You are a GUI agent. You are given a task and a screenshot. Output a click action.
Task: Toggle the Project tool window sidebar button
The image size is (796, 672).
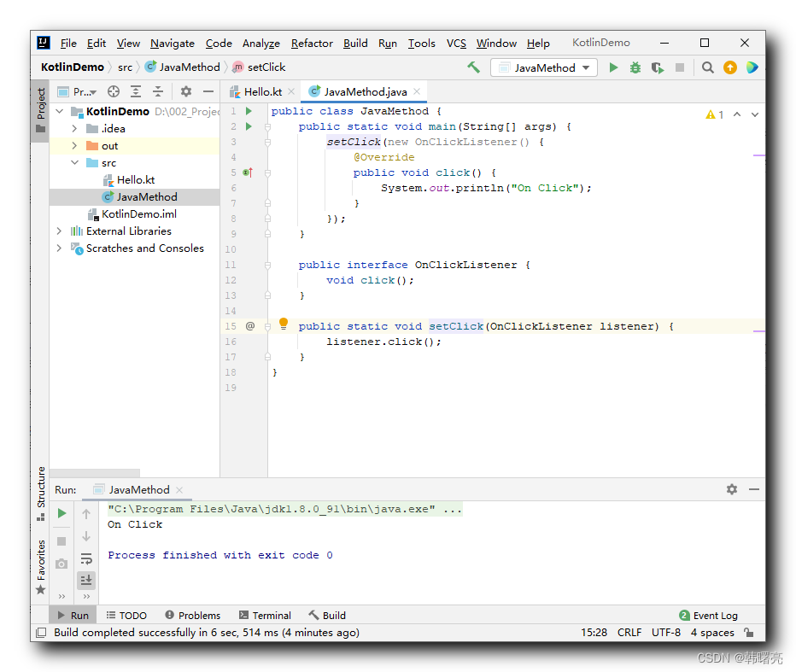pyautogui.click(x=41, y=111)
